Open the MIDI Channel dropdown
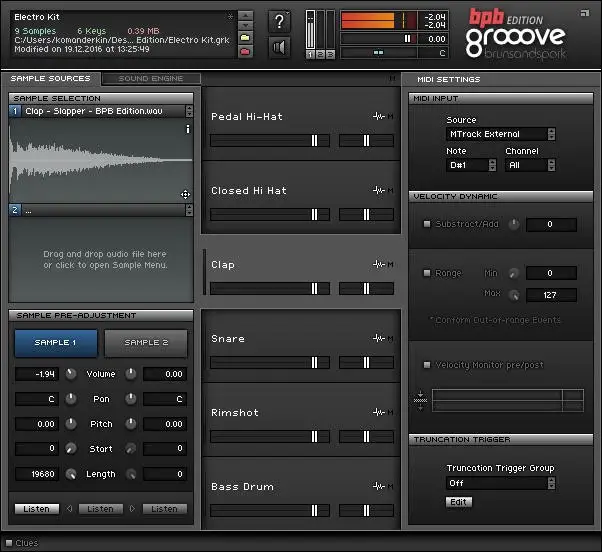Viewport: 602px width, 552px height. [x=531, y=165]
